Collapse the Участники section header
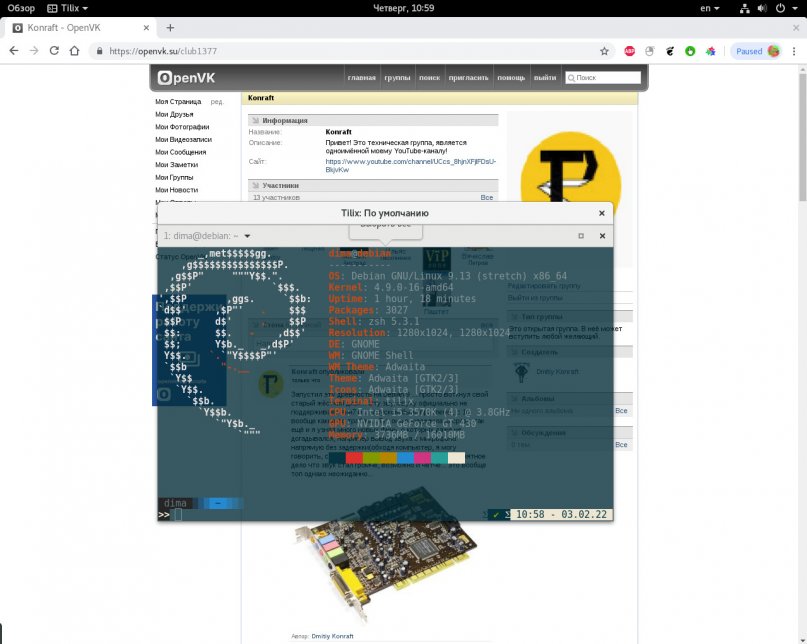Image resolution: width=807 pixels, height=644 pixels. click(373, 185)
